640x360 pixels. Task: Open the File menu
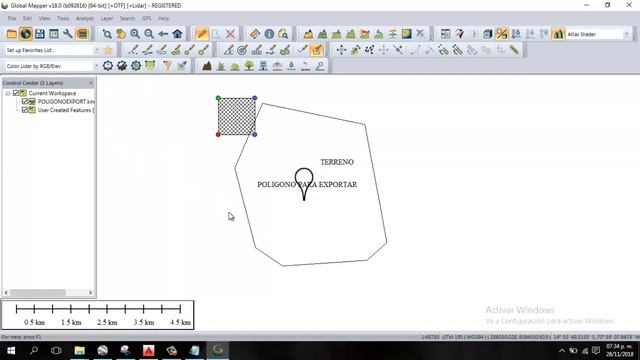click(x=12, y=18)
